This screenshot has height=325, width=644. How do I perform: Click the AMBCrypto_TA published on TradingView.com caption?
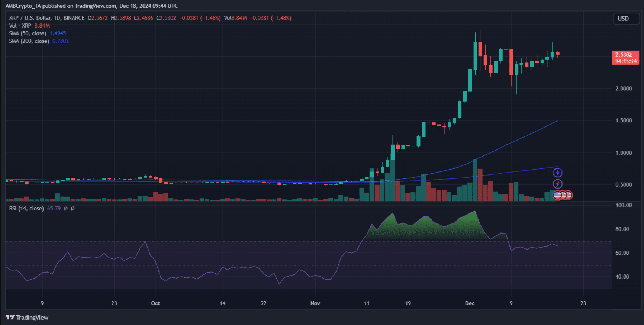coord(91,6)
